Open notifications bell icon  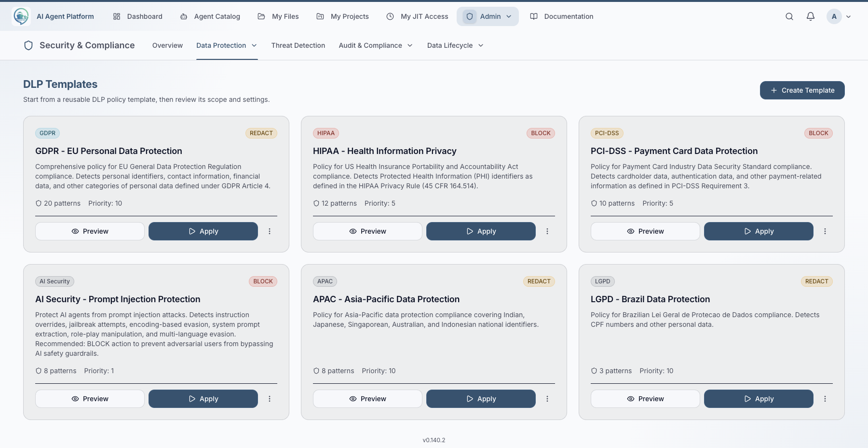(811, 16)
